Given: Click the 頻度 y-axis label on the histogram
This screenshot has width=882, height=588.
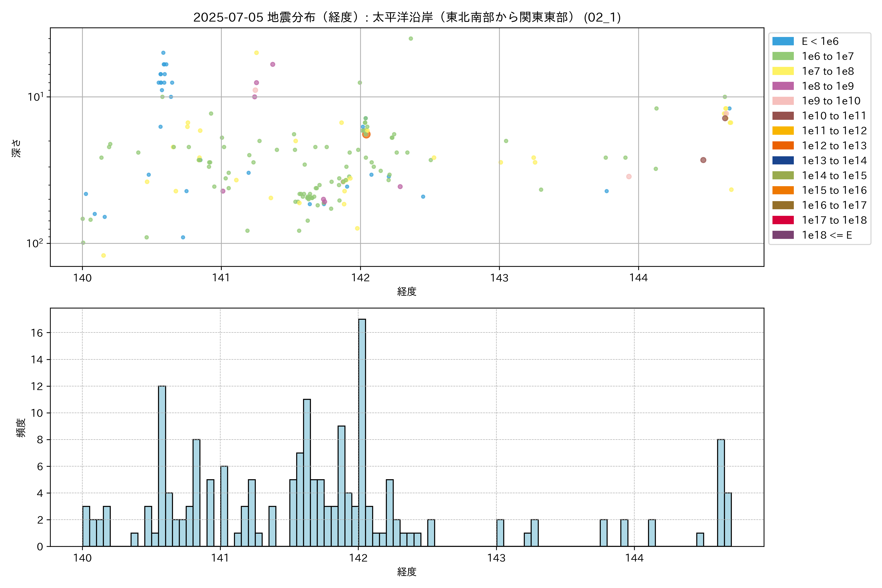Looking at the screenshot, I should point(21,428).
